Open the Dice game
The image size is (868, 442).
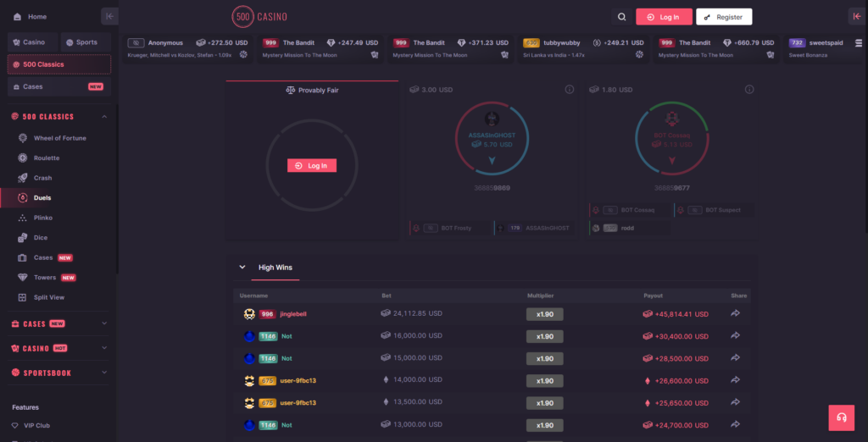[41, 237]
